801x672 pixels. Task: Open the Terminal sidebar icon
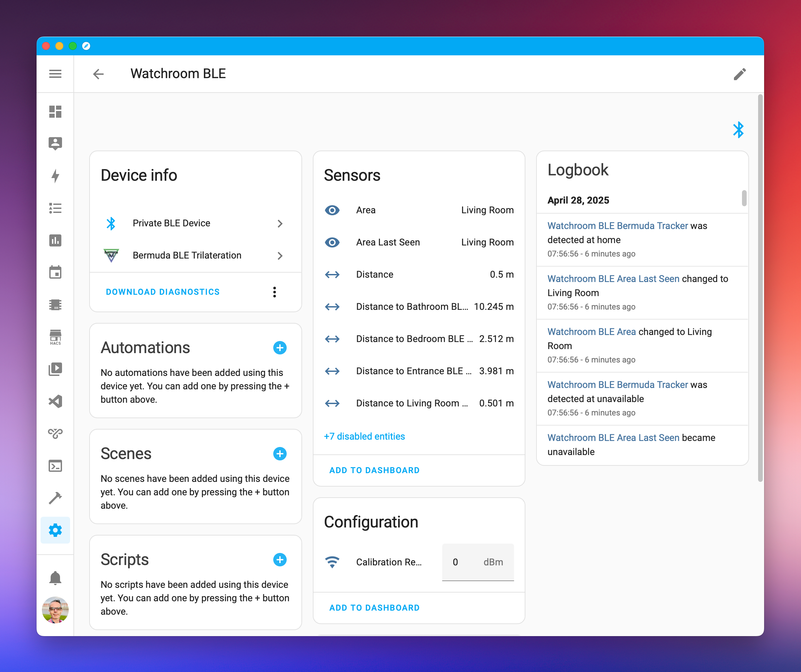click(x=55, y=466)
